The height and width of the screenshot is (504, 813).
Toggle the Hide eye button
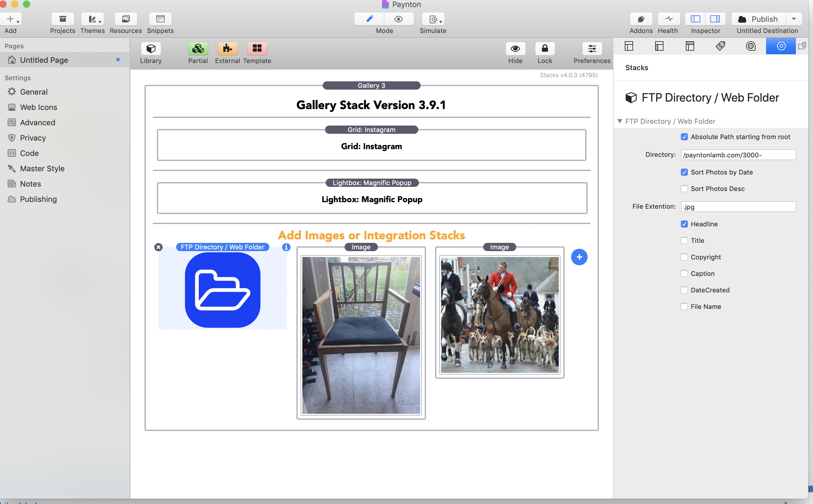(x=515, y=49)
